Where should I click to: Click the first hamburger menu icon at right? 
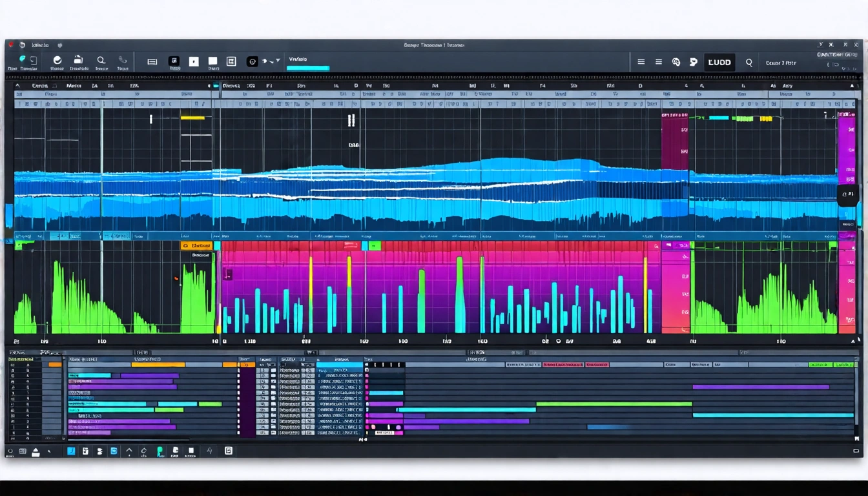point(641,62)
